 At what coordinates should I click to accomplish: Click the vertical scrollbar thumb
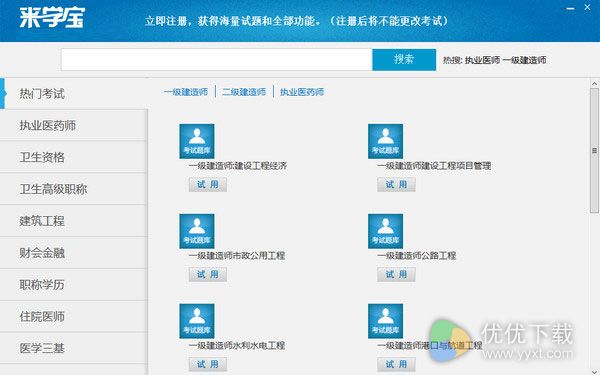click(594, 150)
